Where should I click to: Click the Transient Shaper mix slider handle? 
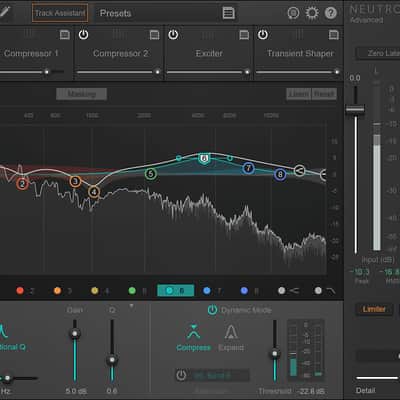[x=337, y=72]
